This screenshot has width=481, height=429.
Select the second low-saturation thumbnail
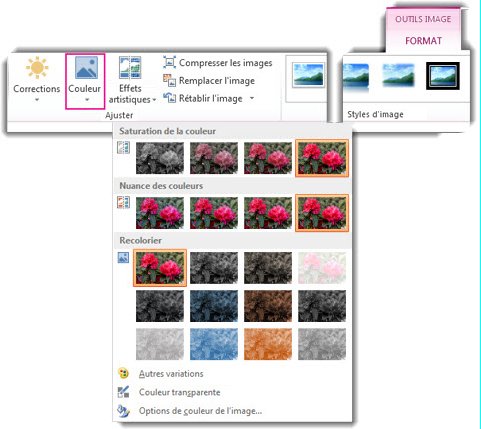pyautogui.click(x=214, y=158)
